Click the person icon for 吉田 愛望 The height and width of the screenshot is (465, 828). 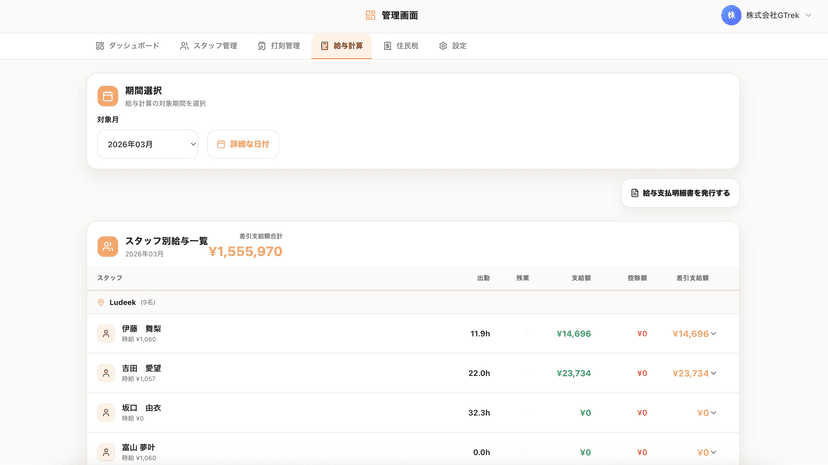(106, 373)
